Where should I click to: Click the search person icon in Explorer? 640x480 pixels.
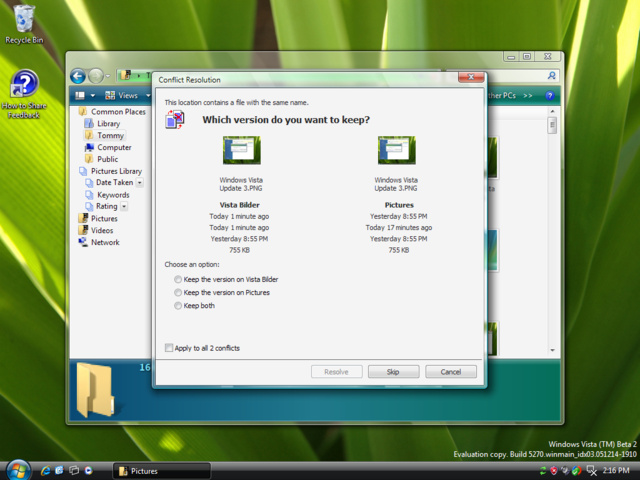551,76
